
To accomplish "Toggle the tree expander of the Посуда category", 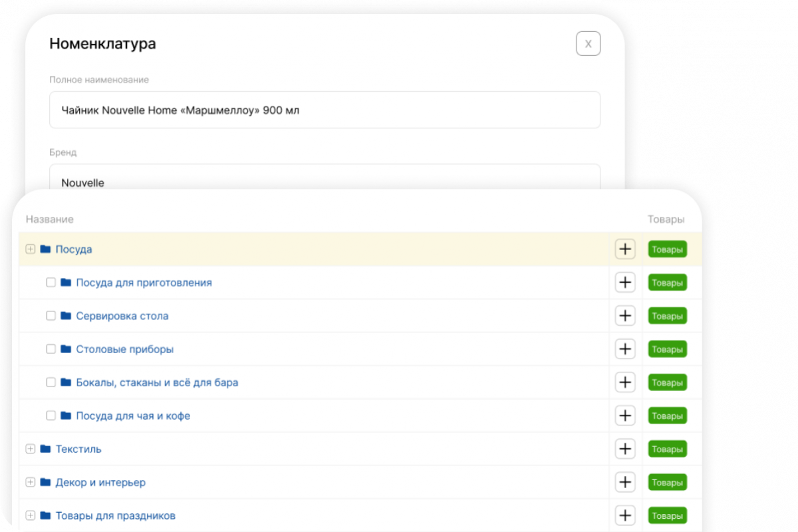I will (x=30, y=249).
